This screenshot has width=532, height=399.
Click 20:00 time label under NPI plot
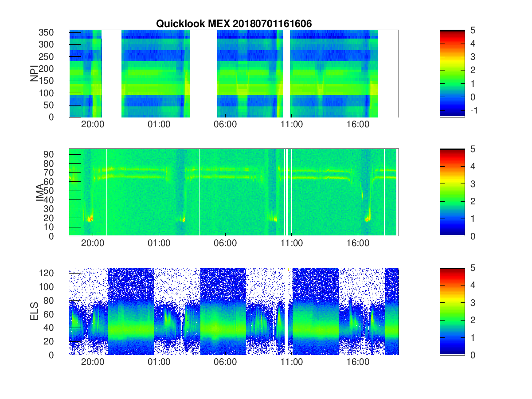(x=93, y=125)
